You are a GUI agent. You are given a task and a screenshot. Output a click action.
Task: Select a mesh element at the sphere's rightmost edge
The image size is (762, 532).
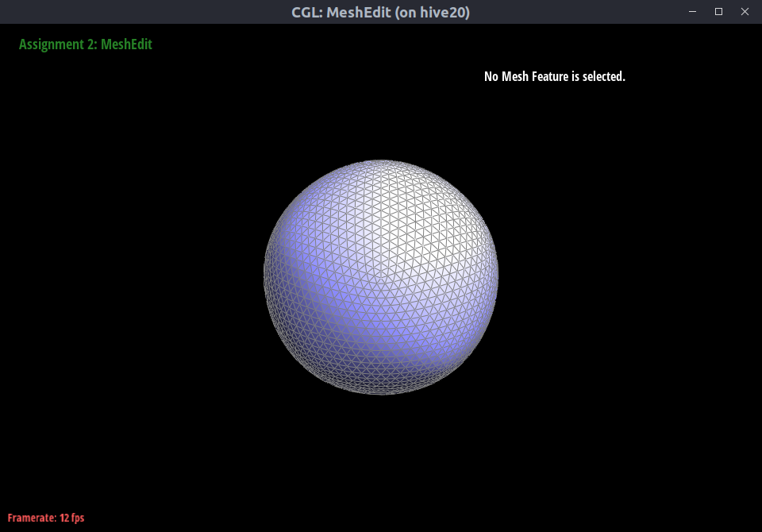click(x=495, y=270)
